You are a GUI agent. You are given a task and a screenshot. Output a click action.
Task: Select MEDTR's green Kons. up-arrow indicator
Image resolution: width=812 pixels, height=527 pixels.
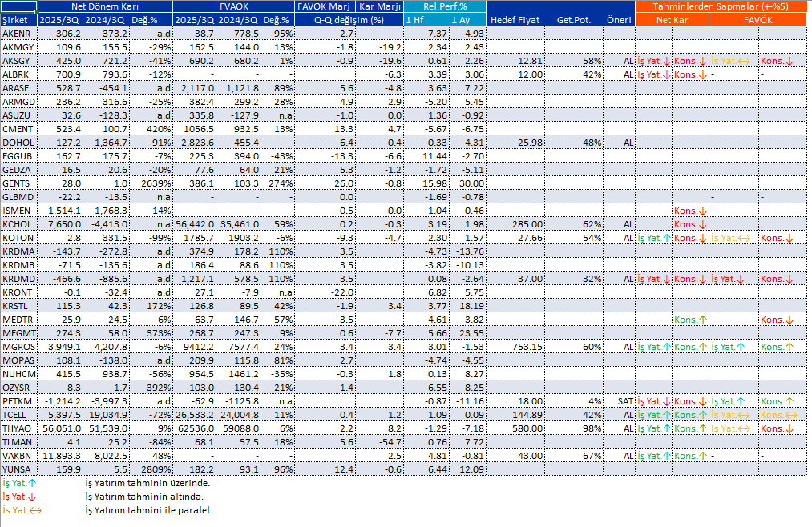pos(689,320)
